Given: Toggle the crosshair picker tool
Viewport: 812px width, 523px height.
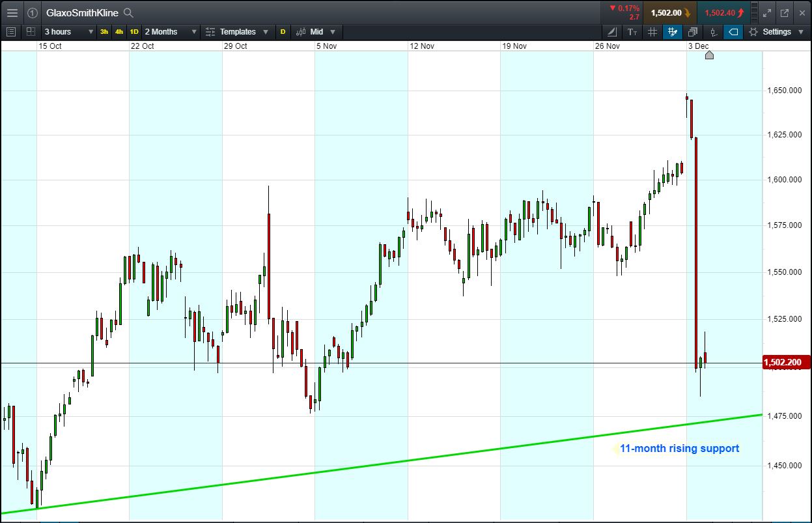Looking at the screenshot, I should point(673,31).
